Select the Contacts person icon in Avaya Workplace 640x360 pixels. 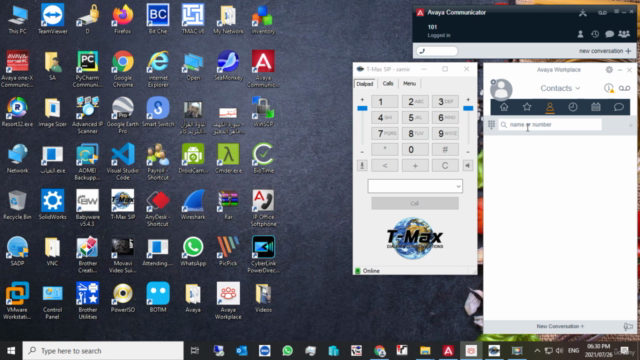550,107
